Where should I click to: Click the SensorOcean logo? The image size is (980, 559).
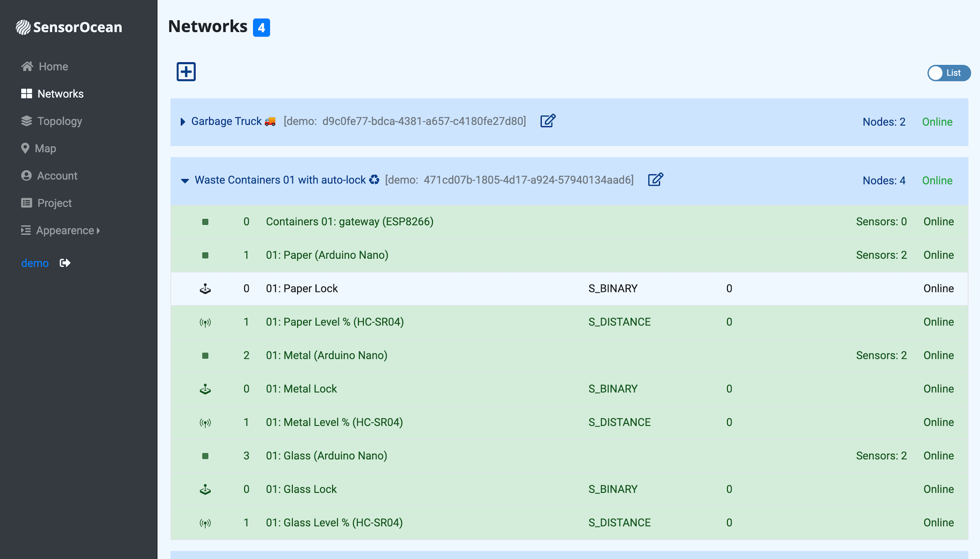[69, 27]
